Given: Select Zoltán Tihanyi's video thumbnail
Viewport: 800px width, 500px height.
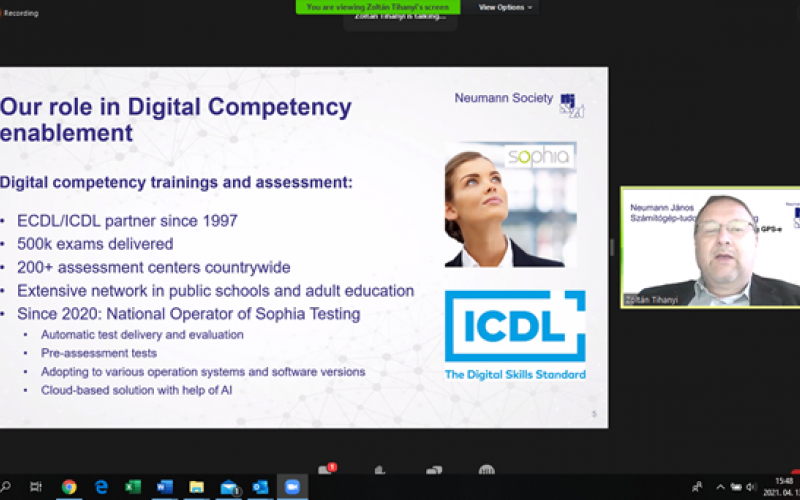Looking at the screenshot, I should pos(710,247).
